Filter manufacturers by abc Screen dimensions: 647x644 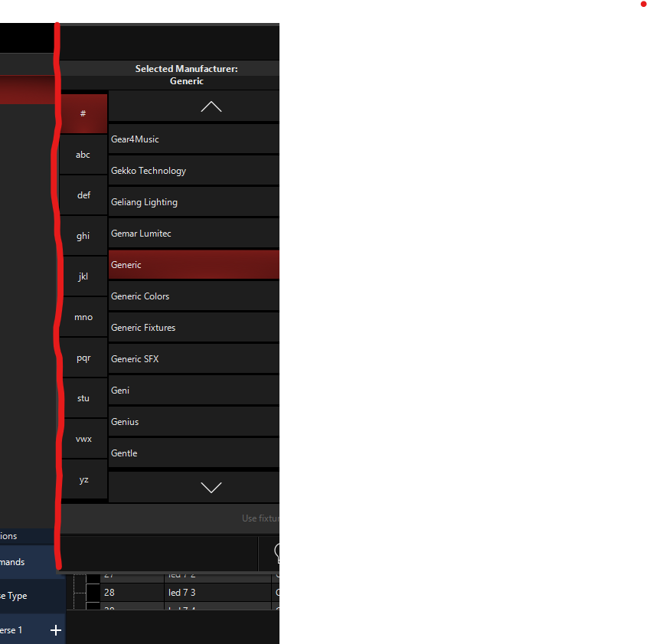[x=83, y=155]
